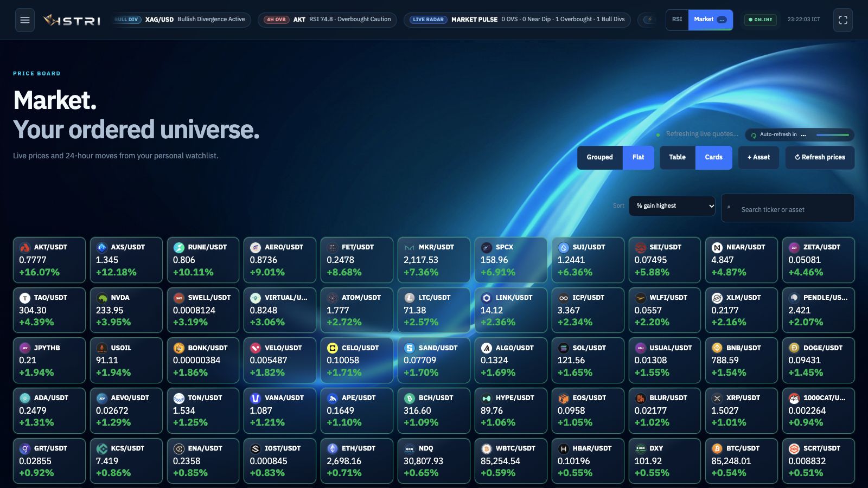
Task: Click the MKR/USDT +7.36% gain
Action: 421,272
